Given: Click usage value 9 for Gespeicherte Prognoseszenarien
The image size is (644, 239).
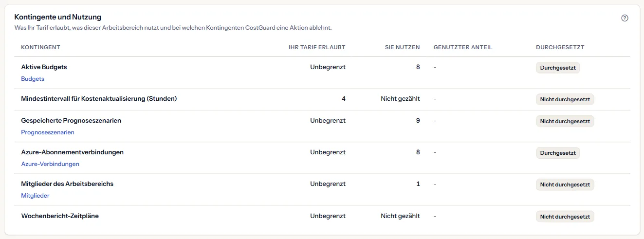Looking at the screenshot, I should [418, 121].
